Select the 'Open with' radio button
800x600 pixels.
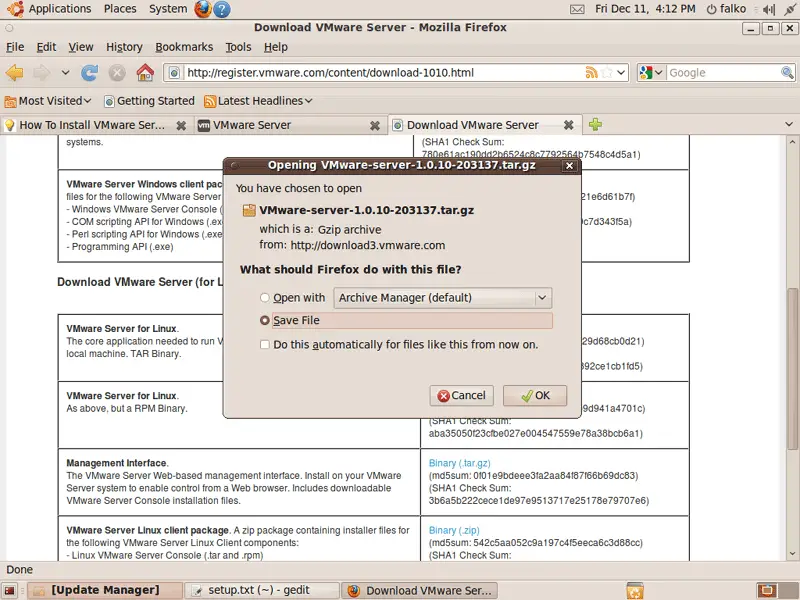tap(264, 297)
